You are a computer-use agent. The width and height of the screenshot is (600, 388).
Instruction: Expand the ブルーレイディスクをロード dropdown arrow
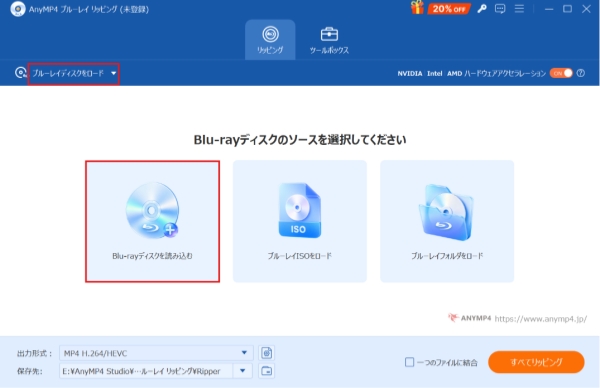click(114, 73)
